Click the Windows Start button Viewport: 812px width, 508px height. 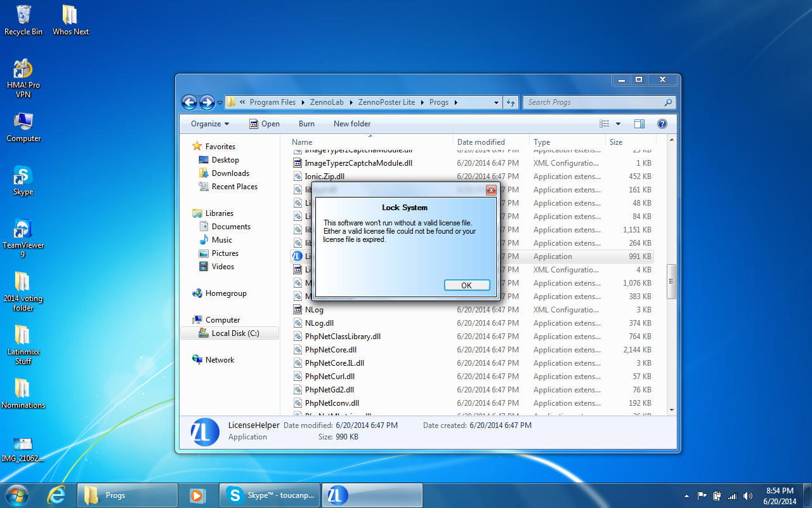[16, 495]
